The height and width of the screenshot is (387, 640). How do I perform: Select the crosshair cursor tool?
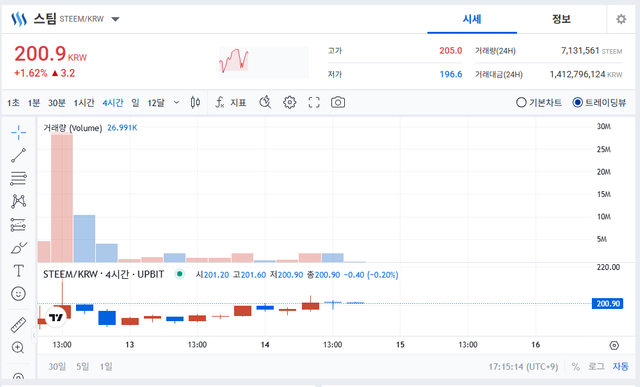pos(18,132)
